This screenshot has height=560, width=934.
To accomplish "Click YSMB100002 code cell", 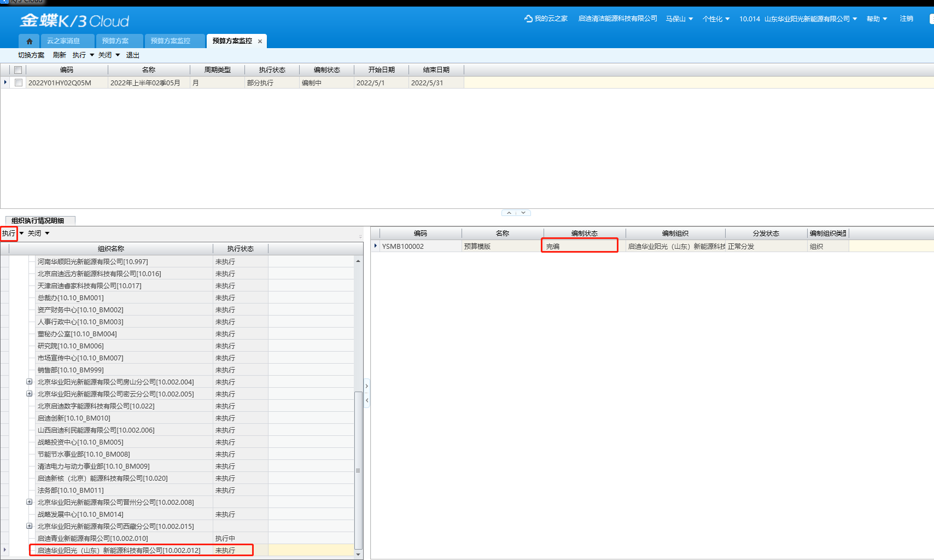I will pos(421,246).
